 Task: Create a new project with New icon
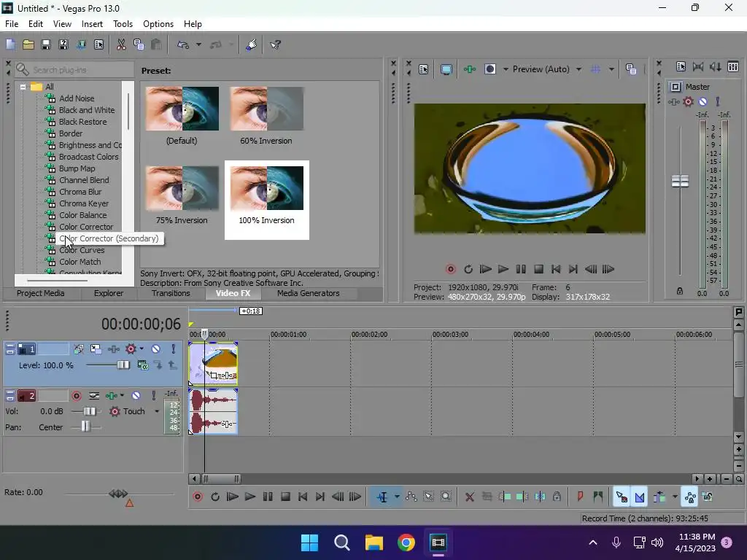point(10,44)
